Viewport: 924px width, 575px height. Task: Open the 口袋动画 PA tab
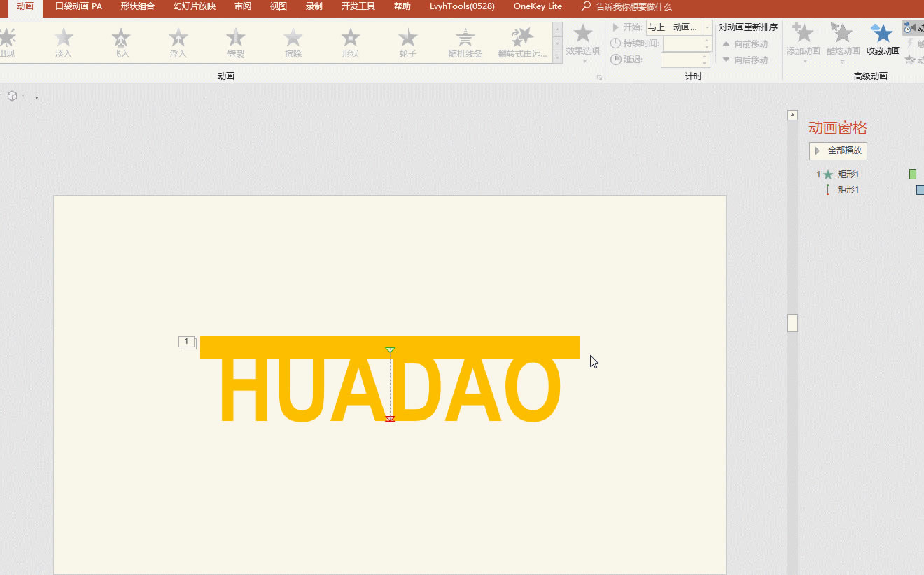pos(78,6)
